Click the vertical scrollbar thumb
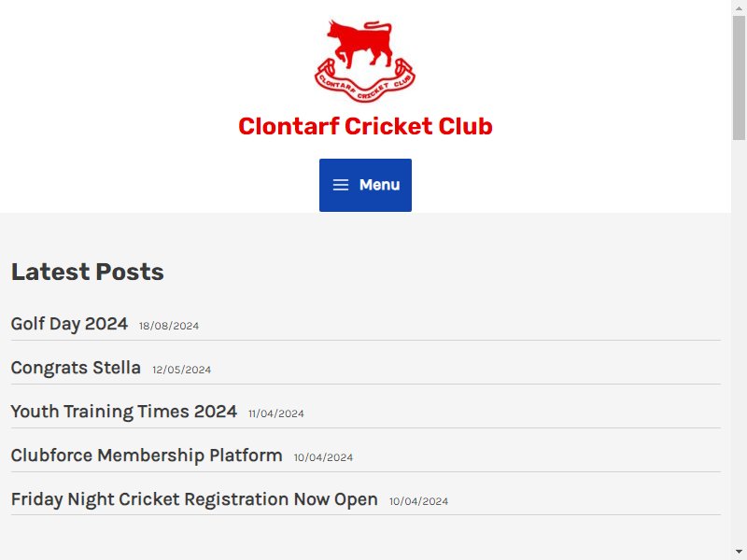Image resolution: width=747 pixels, height=560 pixels. point(739,77)
